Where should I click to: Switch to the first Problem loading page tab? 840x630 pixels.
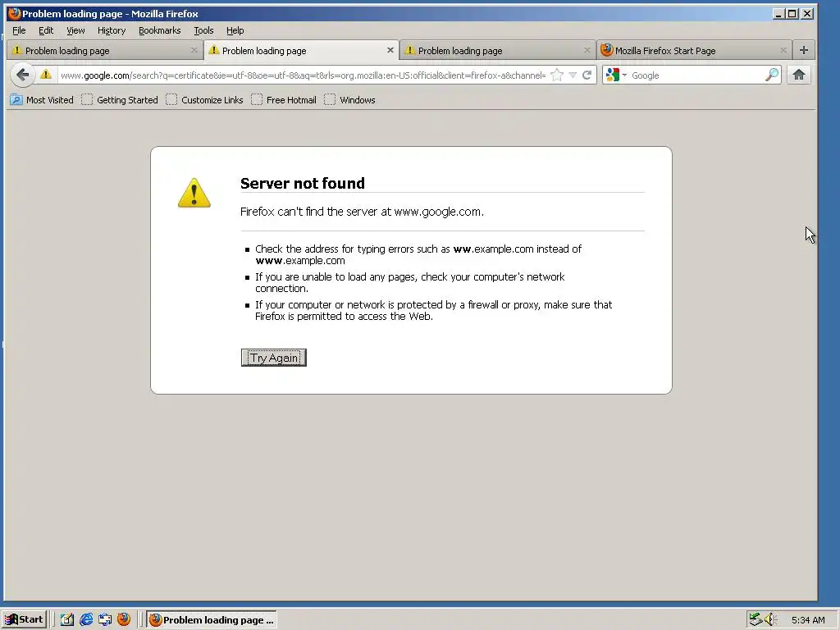[x=105, y=50]
